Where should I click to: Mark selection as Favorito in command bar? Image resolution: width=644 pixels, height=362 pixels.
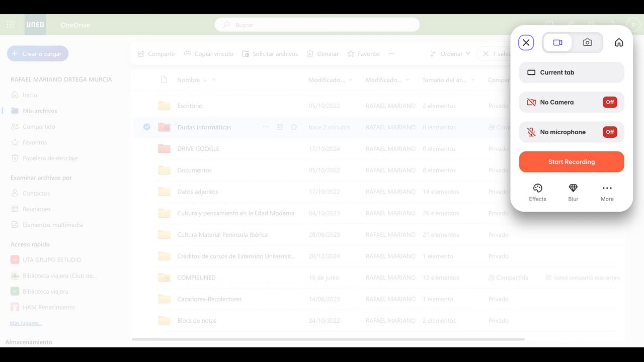pyautogui.click(x=363, y=54)
